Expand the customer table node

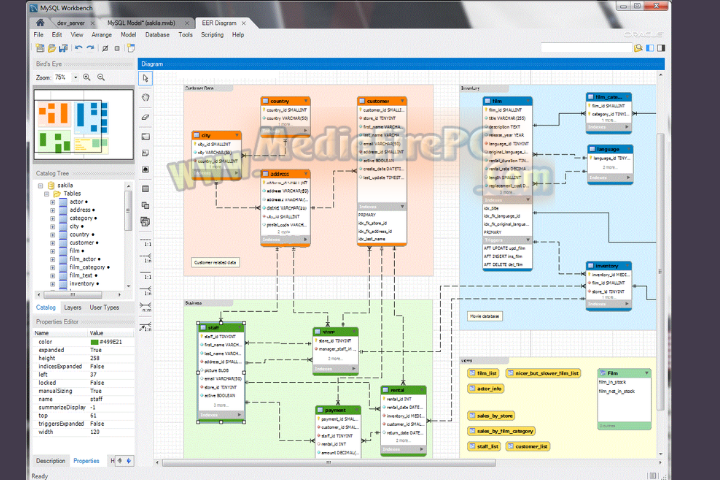(x=52, y=243)
